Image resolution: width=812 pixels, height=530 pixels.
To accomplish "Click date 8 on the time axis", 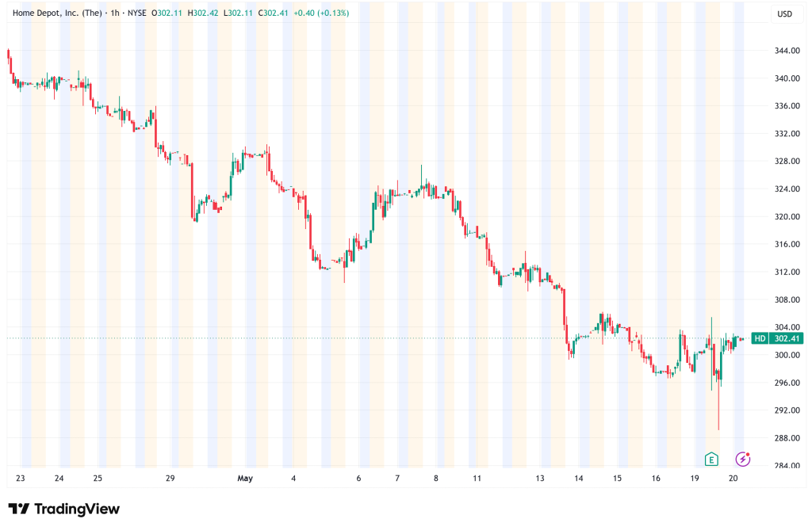I will click(x=436, y=479).
